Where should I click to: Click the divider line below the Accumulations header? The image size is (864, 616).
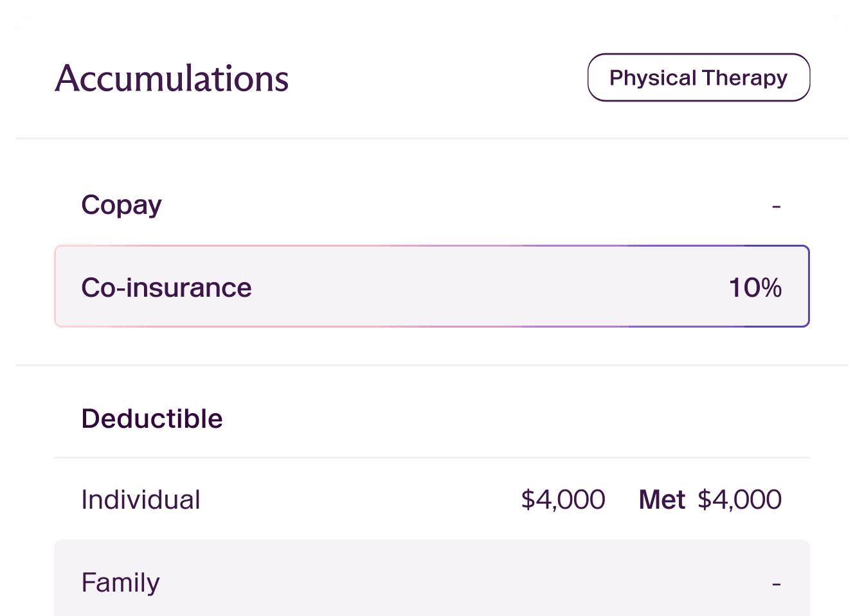432,138
